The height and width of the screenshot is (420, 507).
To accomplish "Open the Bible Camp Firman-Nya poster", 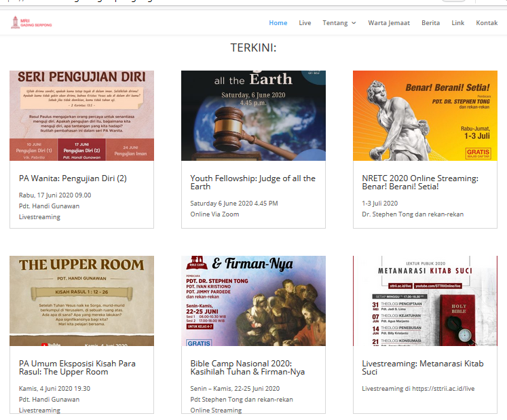I will tap(254, 301).
